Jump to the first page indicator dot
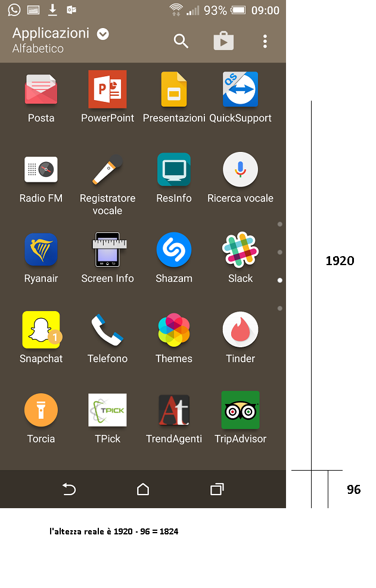This screenshot has width=376, height=588. pyautogui.click(x=279, y=224)
